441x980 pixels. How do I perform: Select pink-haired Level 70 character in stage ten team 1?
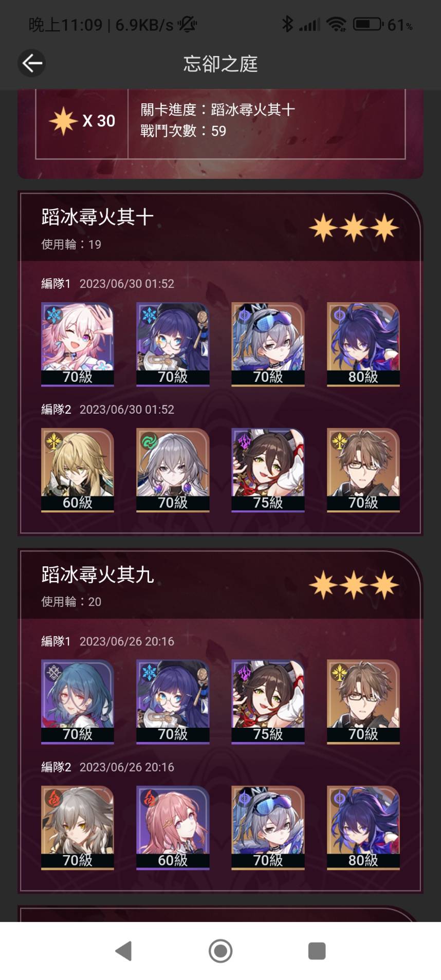coord(78,344)
